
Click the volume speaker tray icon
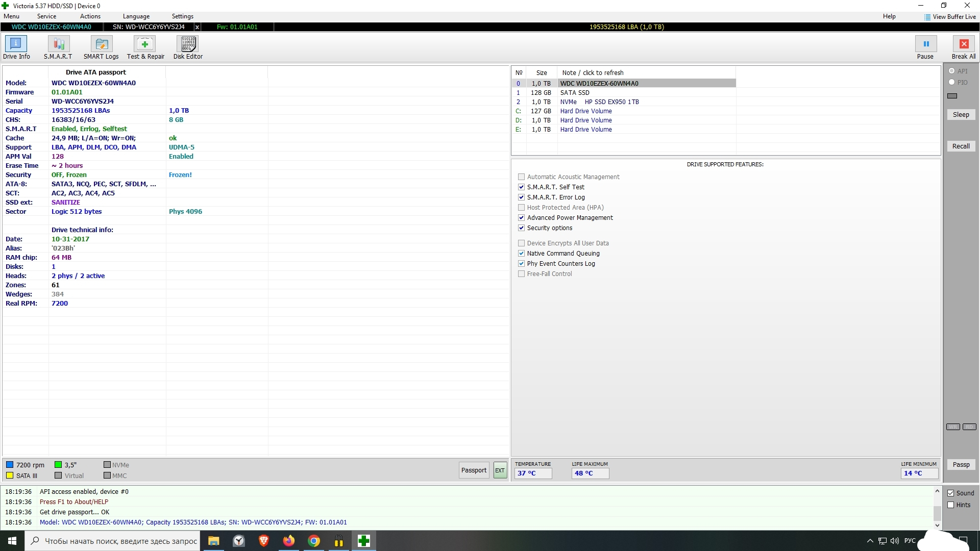[895, 541]
